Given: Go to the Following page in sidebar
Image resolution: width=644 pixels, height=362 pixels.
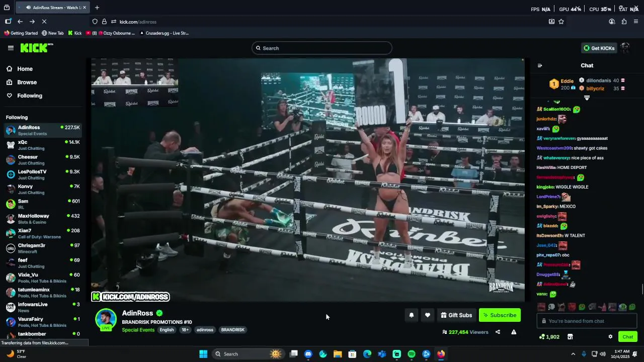Looking at the screenshot, I should pyautogui.click(x=30, y=96).
